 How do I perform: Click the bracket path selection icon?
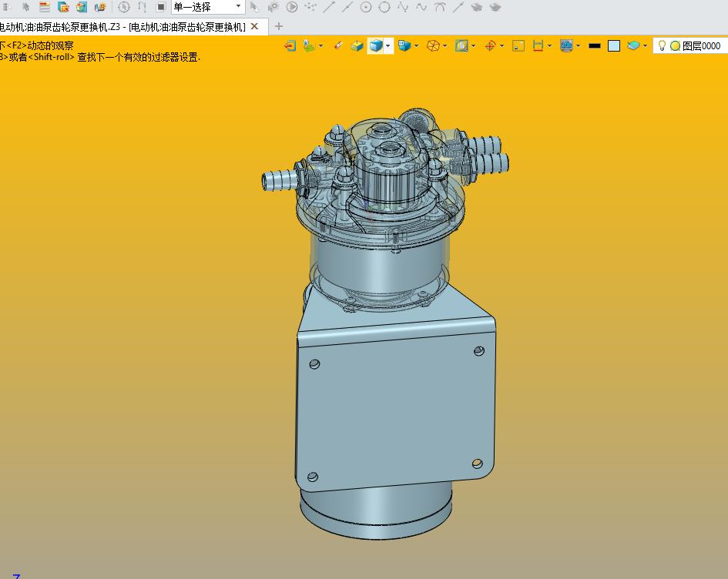[142, 7]
